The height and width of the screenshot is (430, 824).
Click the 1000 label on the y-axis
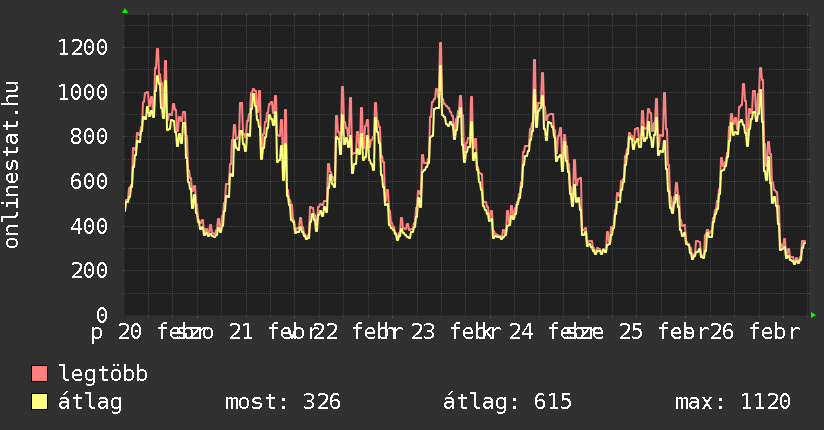point(83,93)
